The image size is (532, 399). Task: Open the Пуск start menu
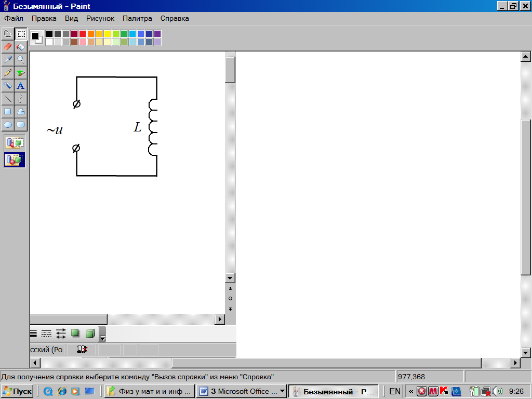[x=17, y=392]
